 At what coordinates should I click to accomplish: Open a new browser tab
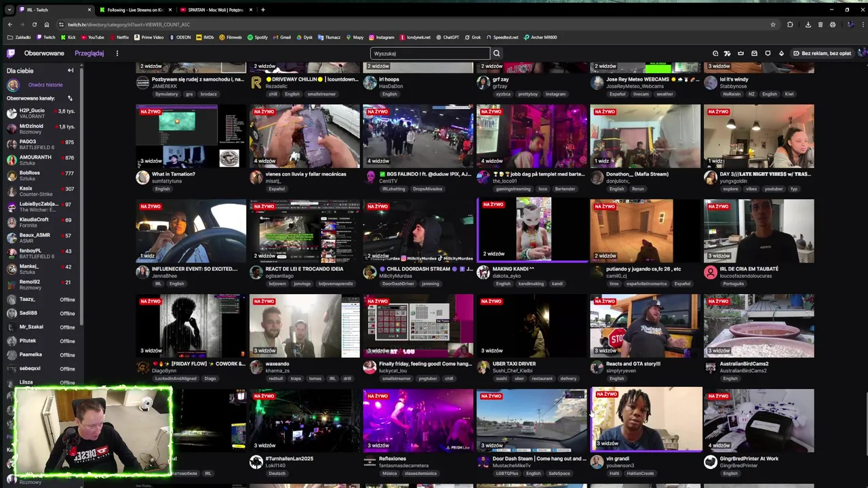(263, 9)
